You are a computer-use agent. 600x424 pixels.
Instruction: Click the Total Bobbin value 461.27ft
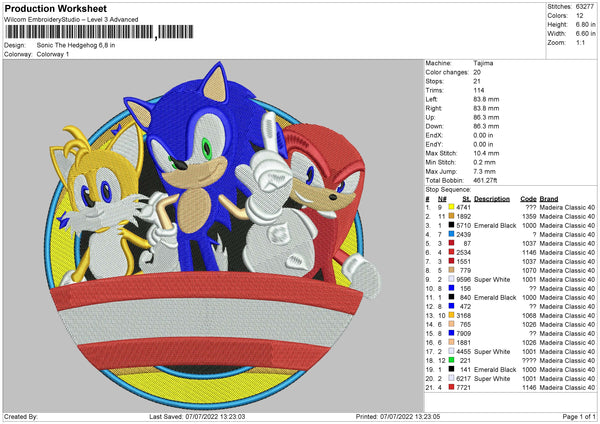pyautogui.click(x=485, y=180)
